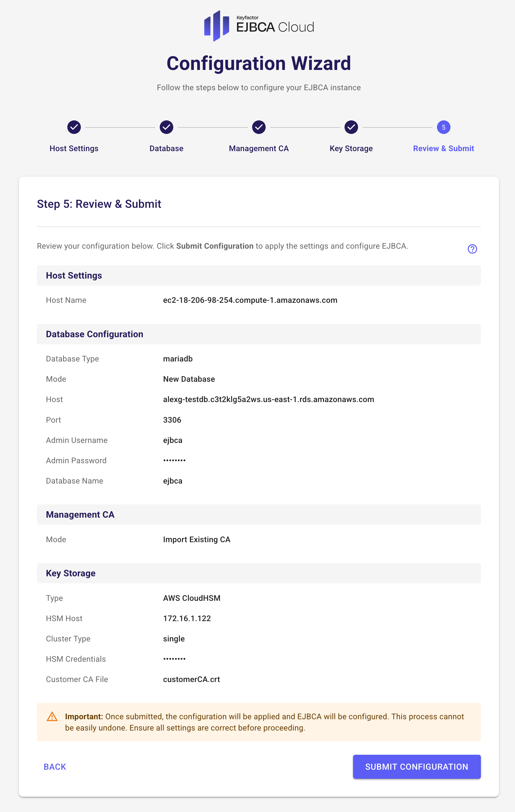515x812 pixels.
Task: Click the EJBCA Cloud logo
Action: coord(259,26)
